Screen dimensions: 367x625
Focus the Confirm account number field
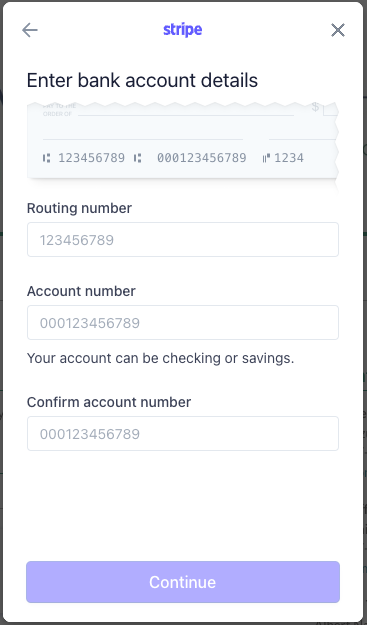183,434
